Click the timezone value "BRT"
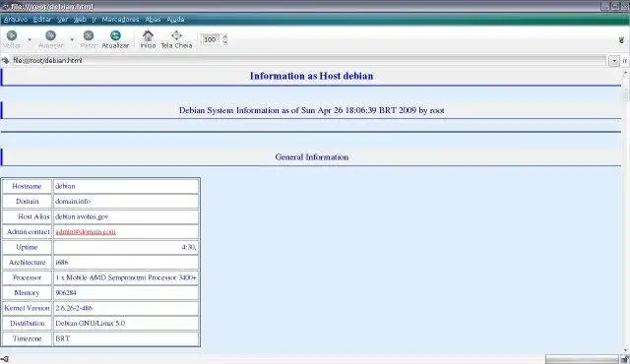The height and width of the screenshot is (364, 630). coord(63,338)
